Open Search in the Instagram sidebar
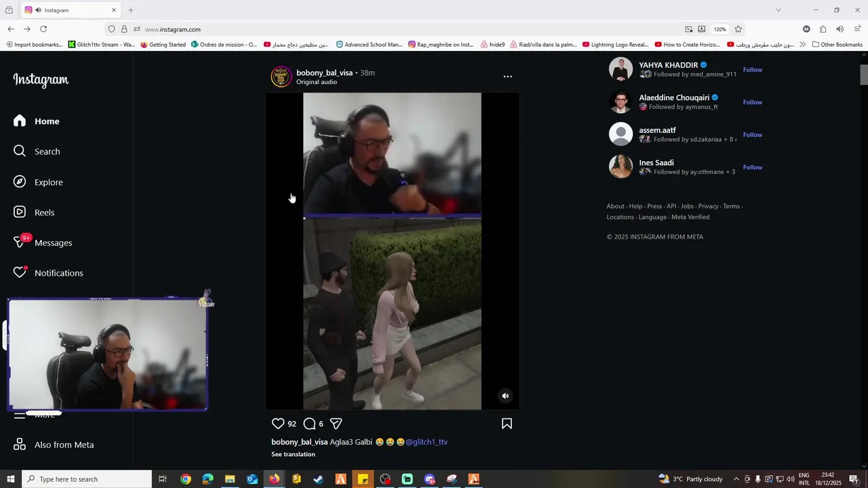Viewport: 868px width, 488px height. pos(37,151)
